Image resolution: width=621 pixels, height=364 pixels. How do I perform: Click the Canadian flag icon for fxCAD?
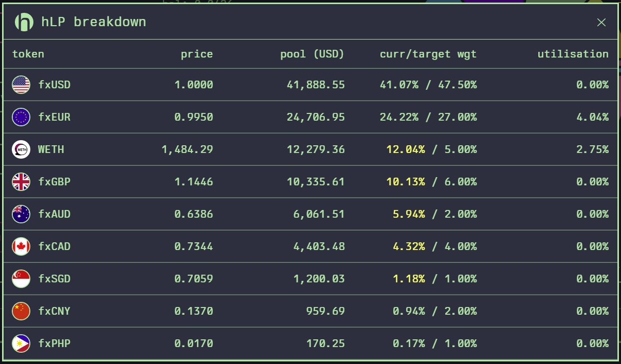[x=21, y=246]
